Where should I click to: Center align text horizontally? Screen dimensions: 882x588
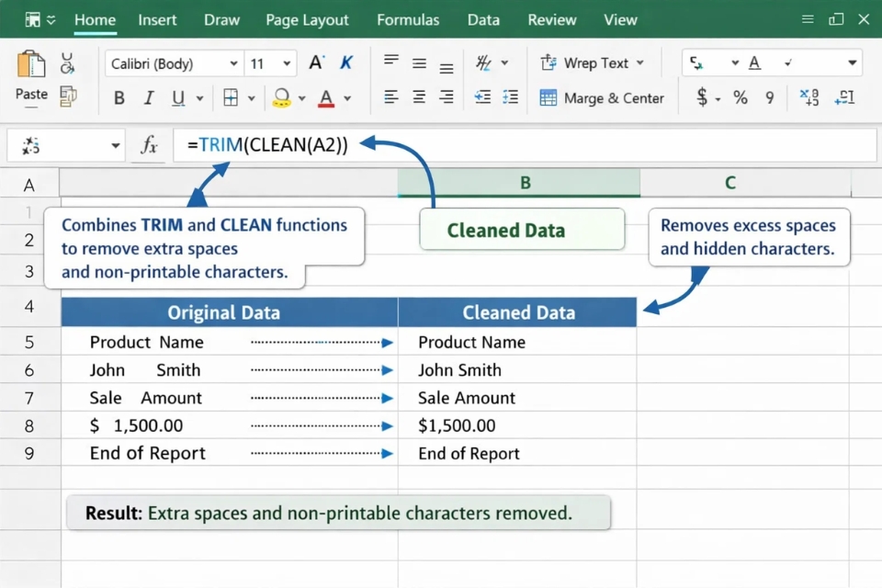[x=419, y=97]
